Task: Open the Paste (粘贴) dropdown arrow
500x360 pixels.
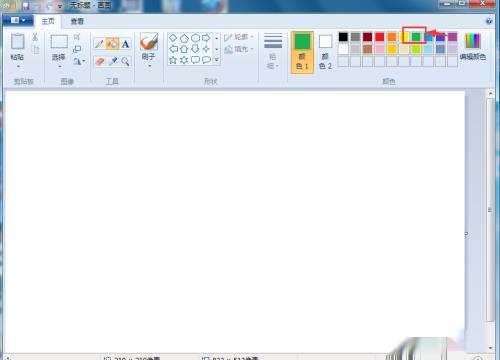Action: click(18, 66)
